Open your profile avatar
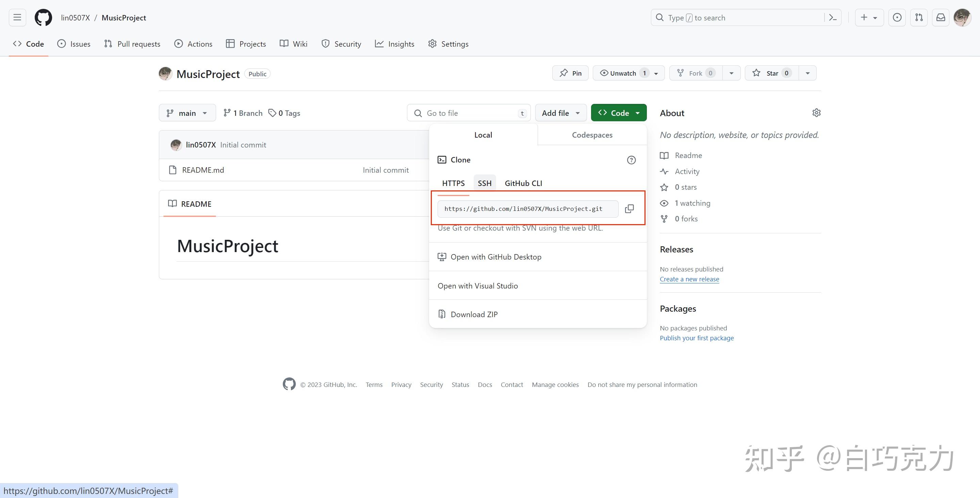Image resolution: width=980 pixels, height=498 pixels. [x=963, y=17]
